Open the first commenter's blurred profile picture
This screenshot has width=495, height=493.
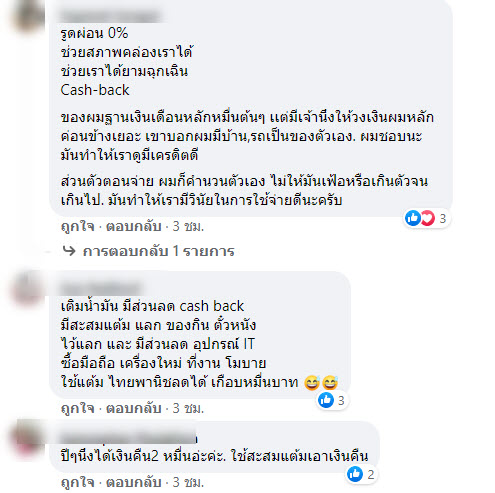pos(28,16)
